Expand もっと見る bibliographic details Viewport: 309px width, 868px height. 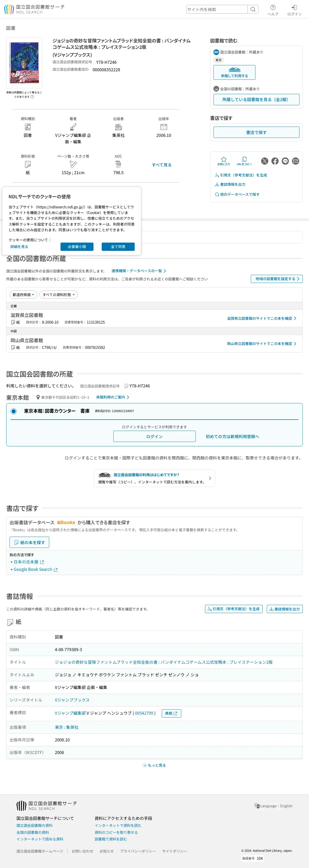point(154,765)
